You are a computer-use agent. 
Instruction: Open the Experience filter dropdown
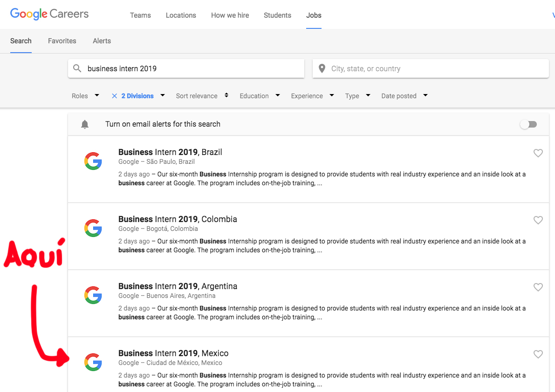tap(312, 95)
